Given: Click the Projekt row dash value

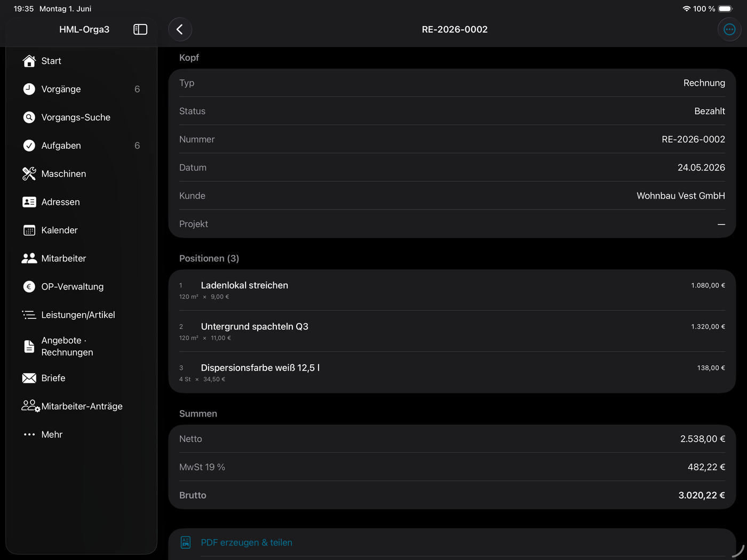Looking at the screenshot, I should (x=721, y=224).
